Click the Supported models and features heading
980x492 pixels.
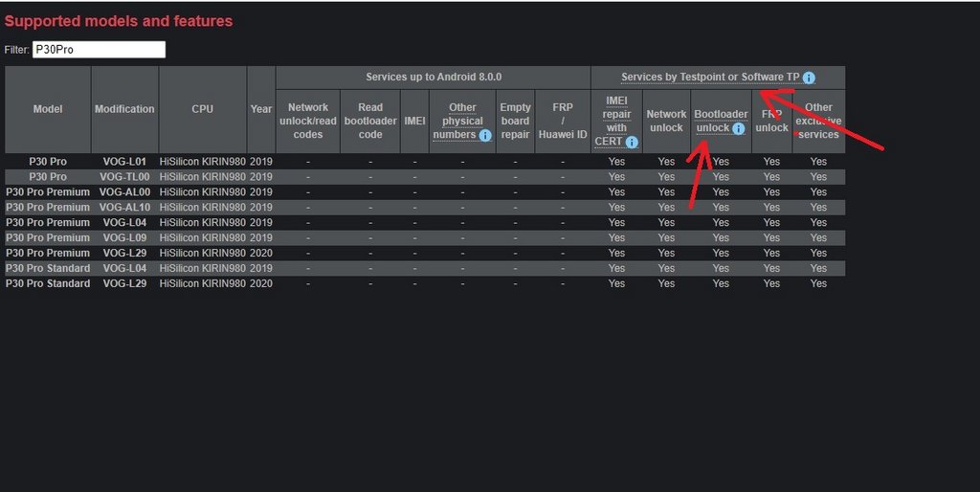coord(118,21)
